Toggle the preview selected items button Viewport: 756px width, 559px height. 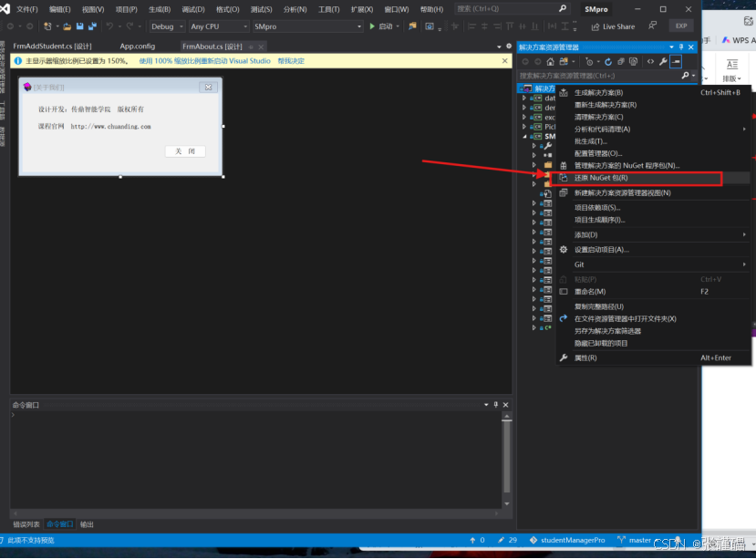tap(676, 62)
